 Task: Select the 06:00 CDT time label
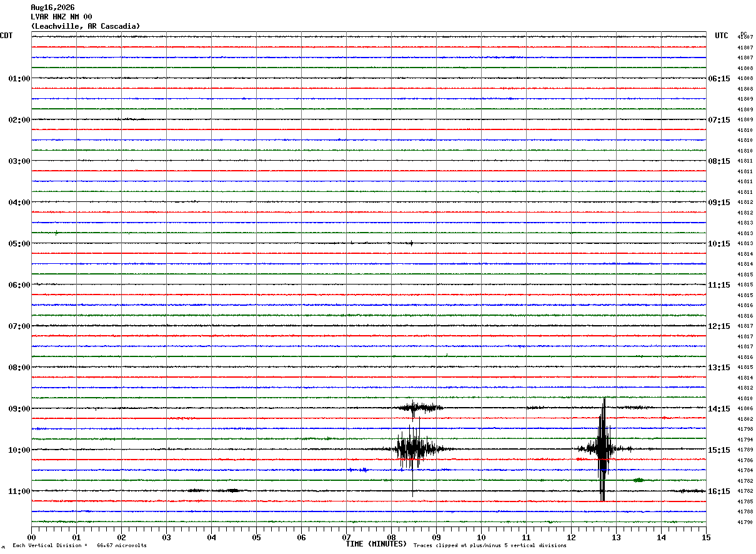19,285
